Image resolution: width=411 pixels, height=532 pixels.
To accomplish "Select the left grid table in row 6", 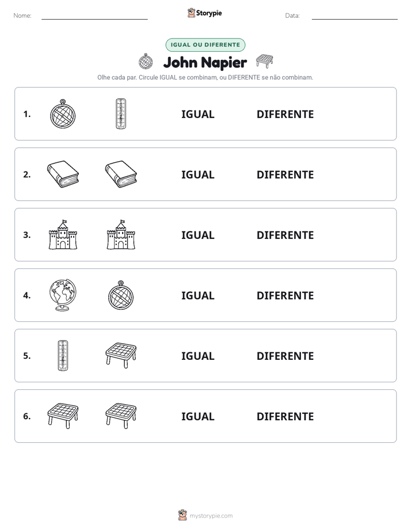I will [x=63, y=416].
